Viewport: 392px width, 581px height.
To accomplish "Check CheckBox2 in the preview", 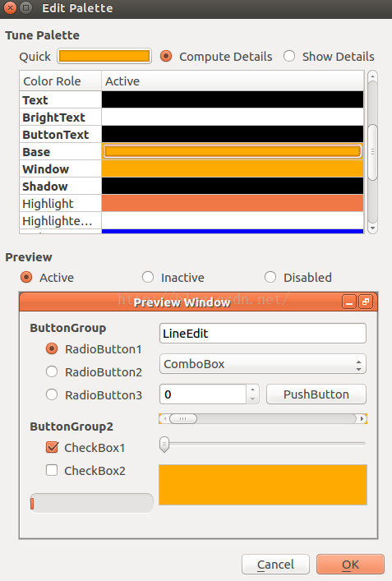I will [x=52, y=470].
